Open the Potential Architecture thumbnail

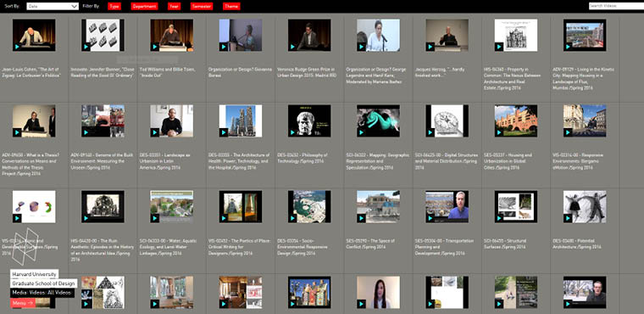[585, 206]
